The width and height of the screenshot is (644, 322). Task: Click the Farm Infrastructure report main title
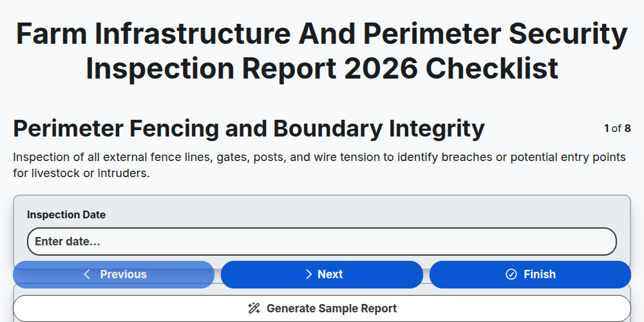click(322, 51)
